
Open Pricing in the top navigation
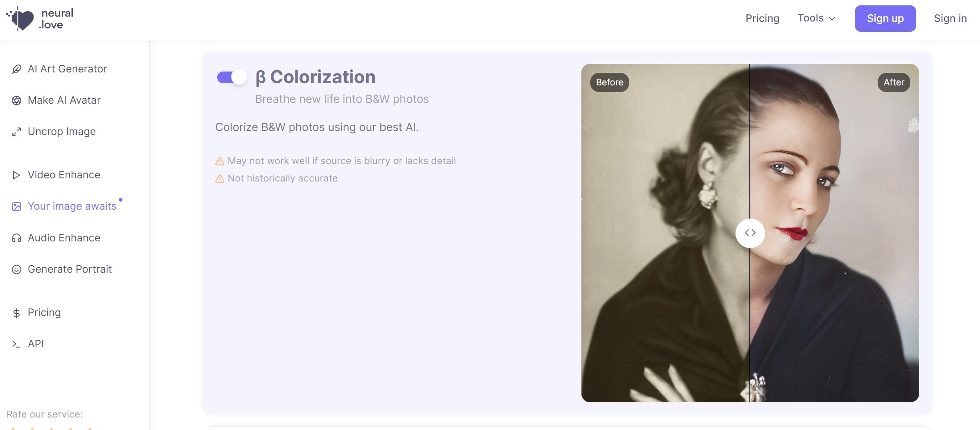pos(762,18)
